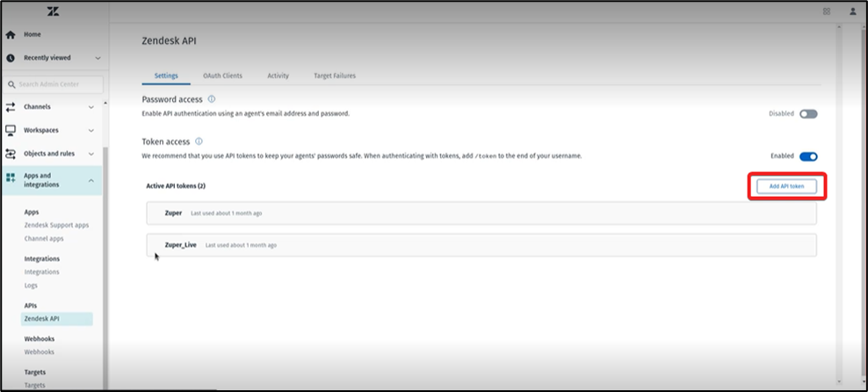Open the Logs sidebar link
Image resolution: width=868 pixels, height=392 pixels.
coord(31,286)
